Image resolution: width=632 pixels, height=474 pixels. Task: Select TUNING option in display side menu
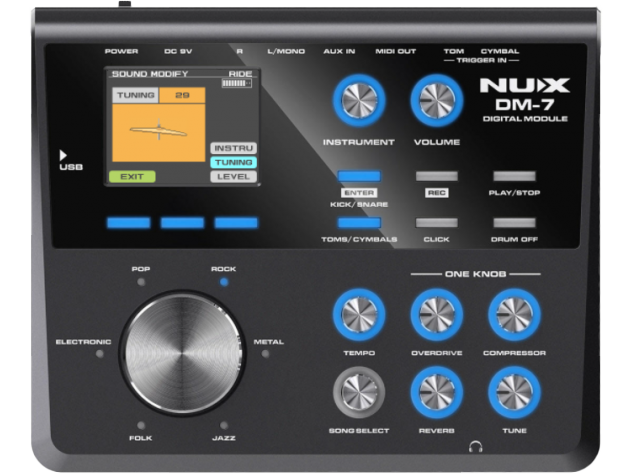click(233, 162)
